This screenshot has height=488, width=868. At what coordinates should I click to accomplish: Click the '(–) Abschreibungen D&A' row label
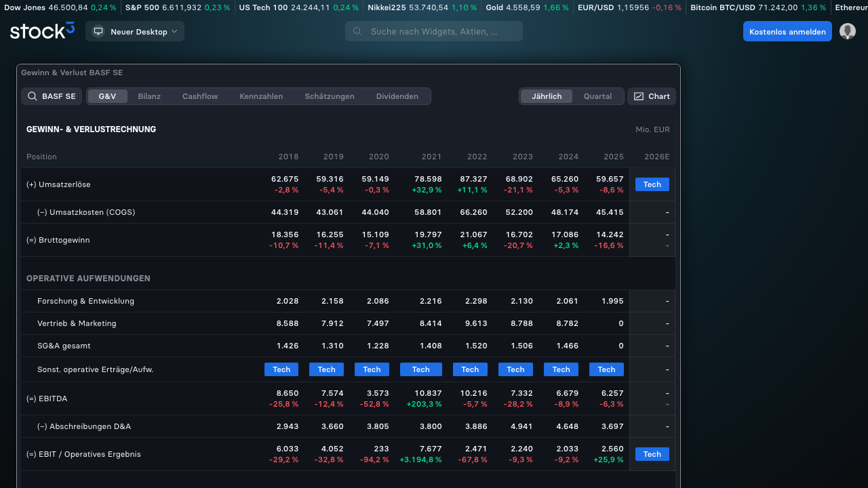(84, 426)
